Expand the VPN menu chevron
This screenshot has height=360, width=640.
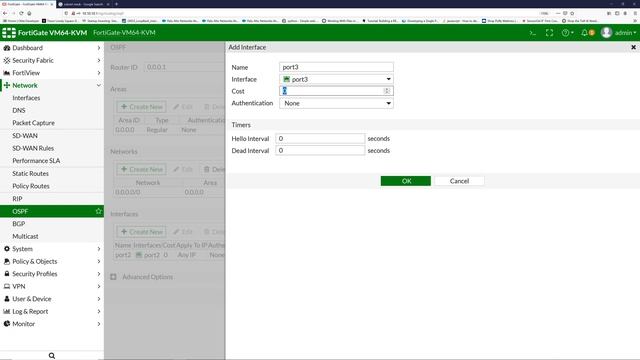98,286
